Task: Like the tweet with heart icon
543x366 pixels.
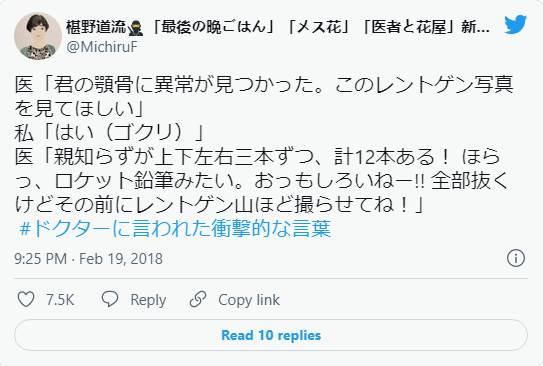Action: [x=26, y=299]
